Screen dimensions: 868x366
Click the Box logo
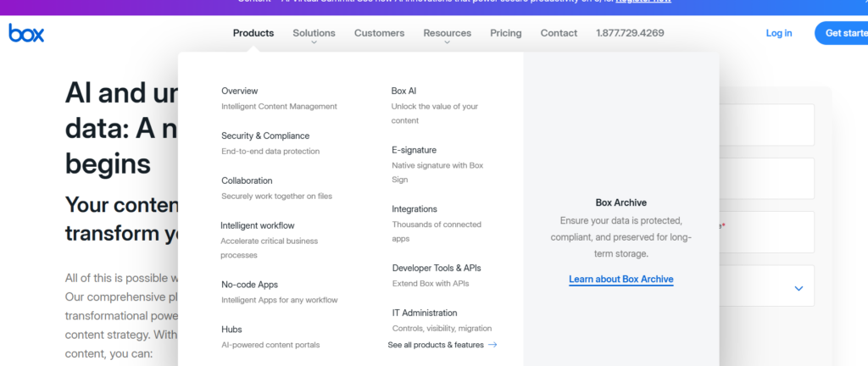[x=26, y=34]
